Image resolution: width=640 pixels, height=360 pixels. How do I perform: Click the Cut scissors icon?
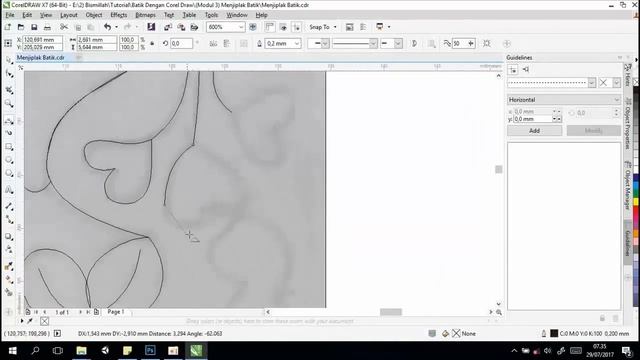64,27
